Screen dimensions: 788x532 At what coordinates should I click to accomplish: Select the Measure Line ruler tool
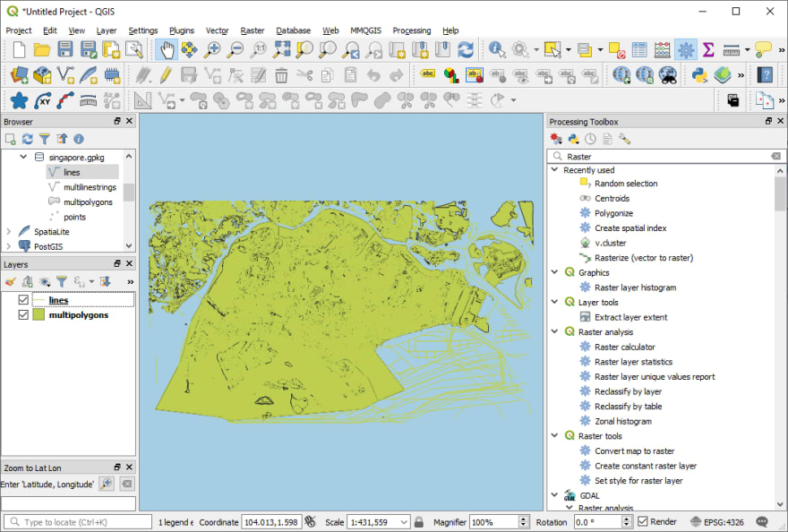tap(732, 50)
